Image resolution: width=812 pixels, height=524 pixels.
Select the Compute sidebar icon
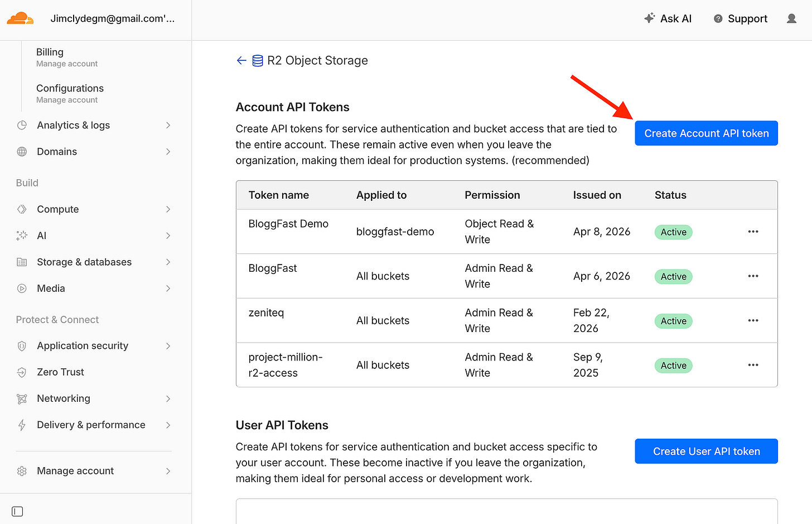click(x=22, y=209)
